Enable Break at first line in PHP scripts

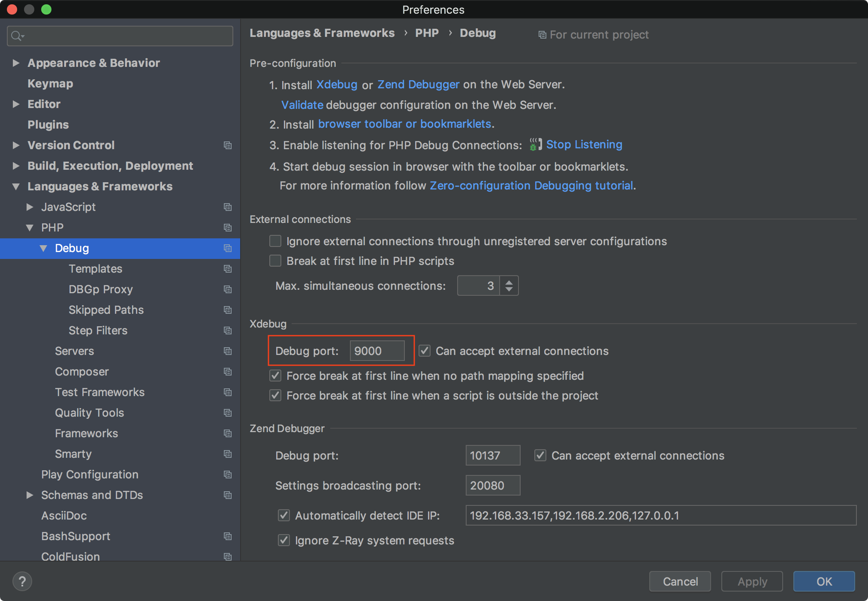point(275,261)
